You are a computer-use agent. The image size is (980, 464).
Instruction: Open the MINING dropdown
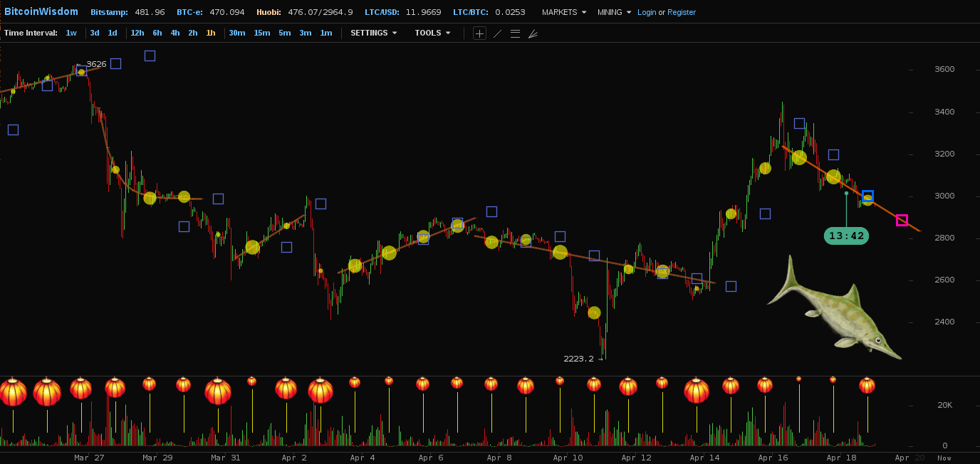(x=614, y=12)
